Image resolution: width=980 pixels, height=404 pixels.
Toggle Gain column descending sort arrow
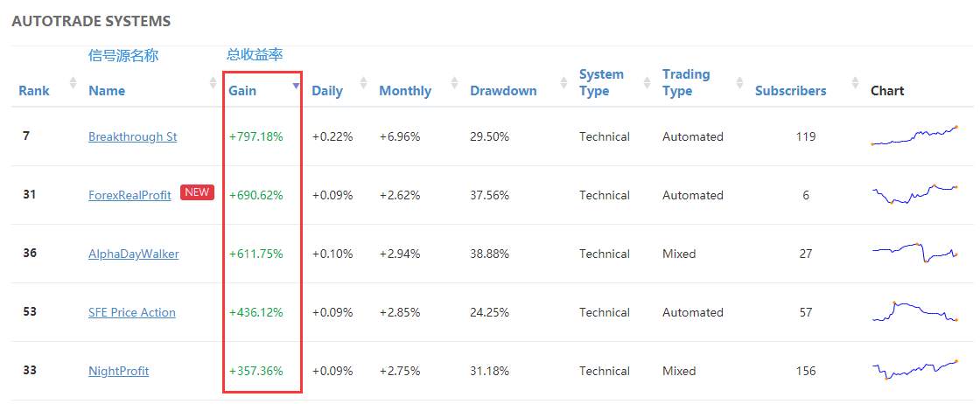[297, 86]
